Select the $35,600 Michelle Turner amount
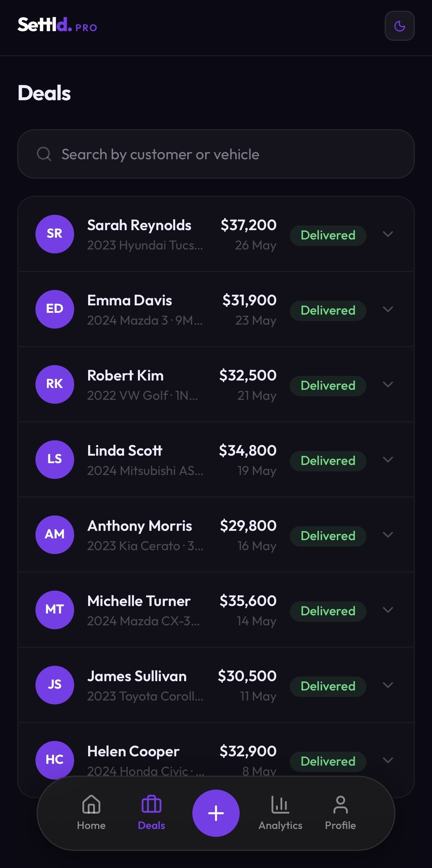432x868 pixels. (x=248, y=601)
